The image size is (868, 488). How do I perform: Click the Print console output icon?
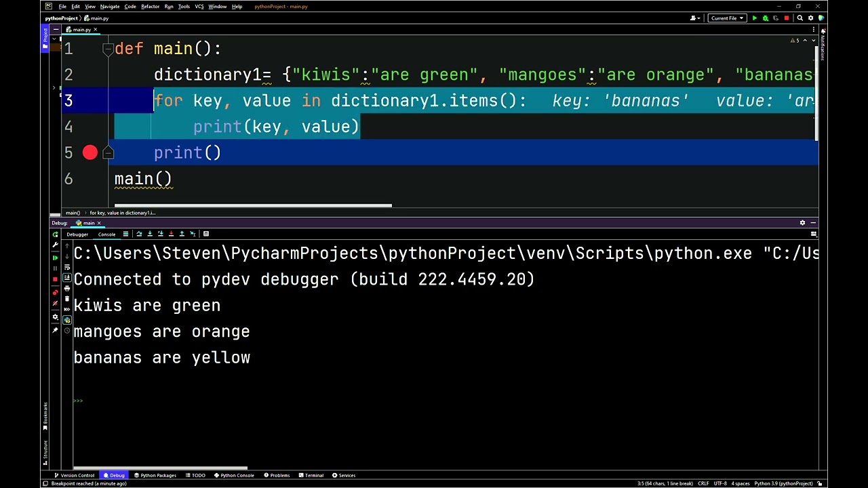click(67, 288)
